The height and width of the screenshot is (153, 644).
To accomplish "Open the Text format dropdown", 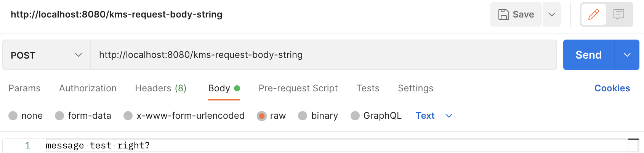I will (x=434, y=116).
